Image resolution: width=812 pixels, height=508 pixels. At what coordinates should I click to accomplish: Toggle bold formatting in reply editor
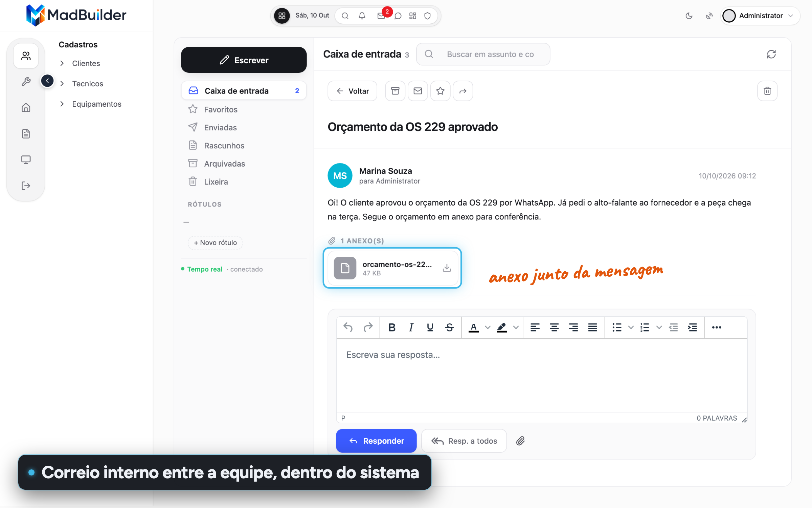click(392, 327)
